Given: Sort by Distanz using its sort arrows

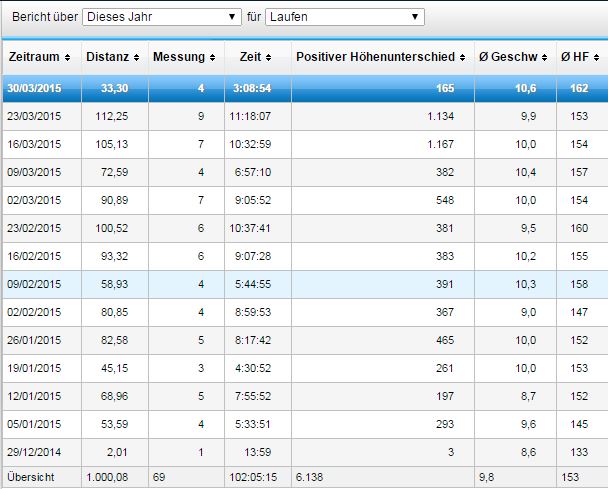Looking at the screenshot, I should [136, 57].
